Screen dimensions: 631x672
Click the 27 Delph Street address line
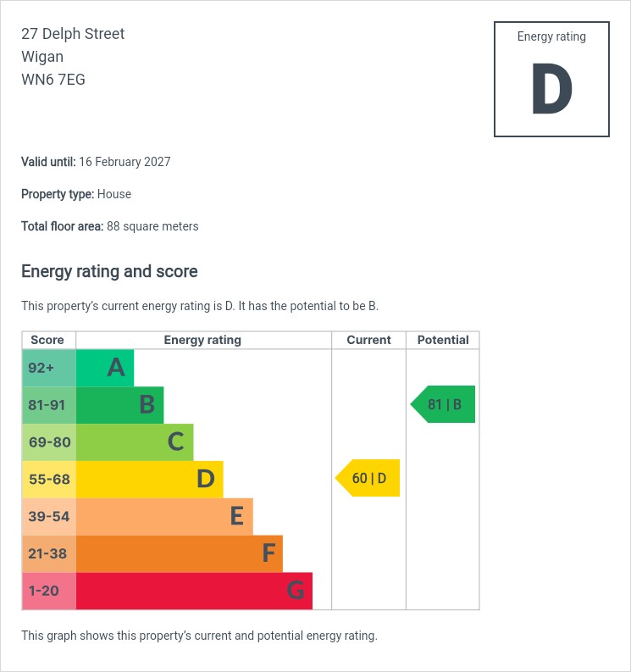73,34
